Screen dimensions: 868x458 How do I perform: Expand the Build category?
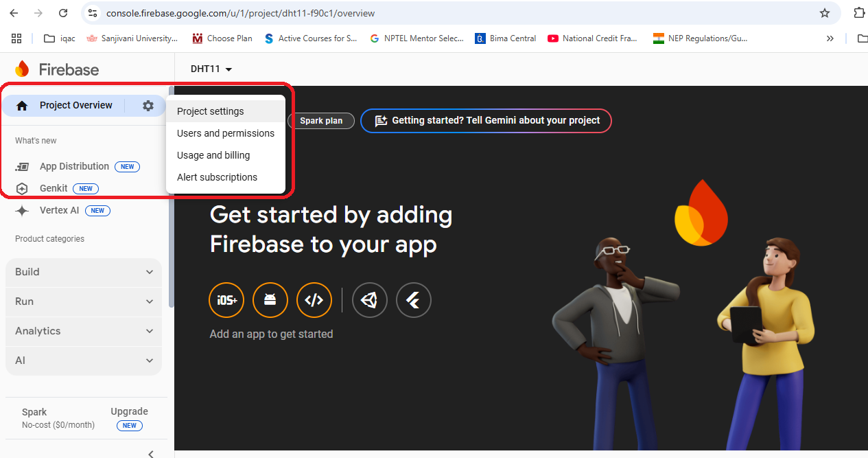pos(84,272)
